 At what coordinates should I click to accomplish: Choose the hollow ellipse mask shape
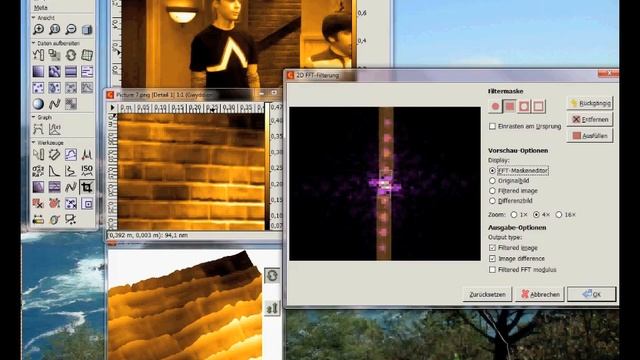coord(524,107)
